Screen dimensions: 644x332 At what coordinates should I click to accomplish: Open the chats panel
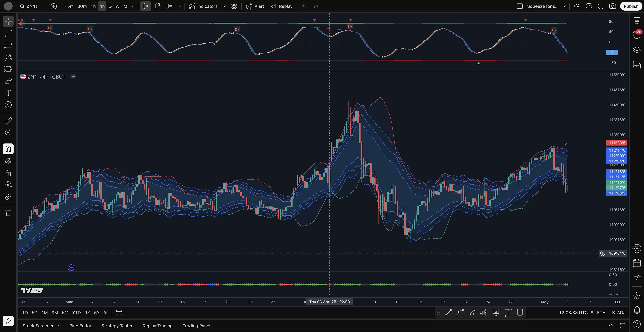pyautogui.click(x=637, y=64)
